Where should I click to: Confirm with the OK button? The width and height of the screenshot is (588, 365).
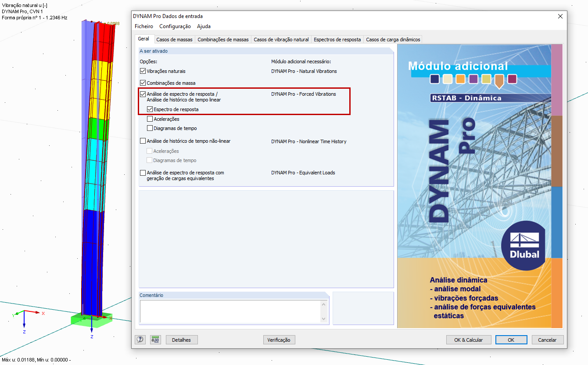click(x=511, y=340)
